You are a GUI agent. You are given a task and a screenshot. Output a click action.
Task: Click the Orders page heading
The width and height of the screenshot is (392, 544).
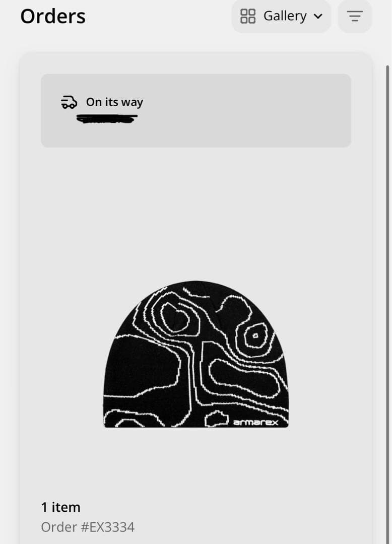(x=53, y=16)
